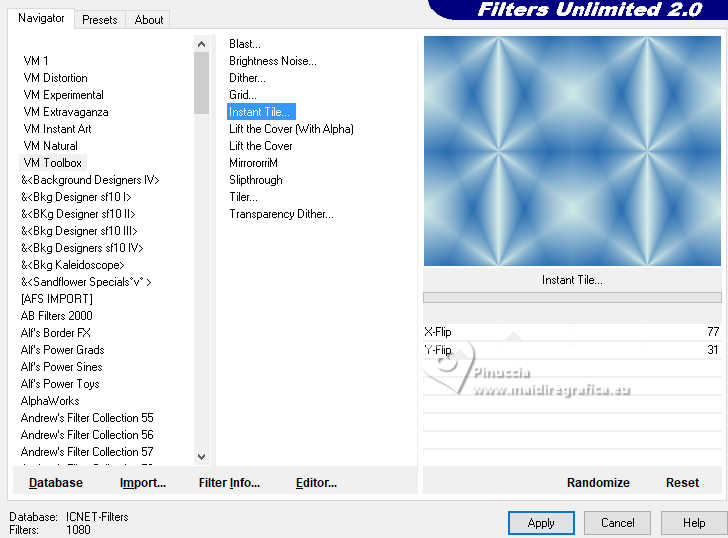Adjust the X-Flip slider

point(572,332)
